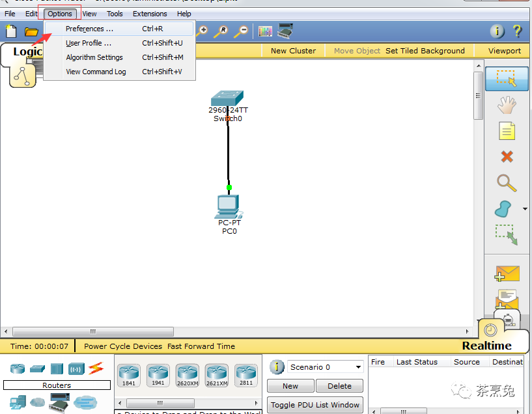Click the PC0 device on the workspace
The height and width of the screenshot is (414, 532).
[x=229, y=206]
